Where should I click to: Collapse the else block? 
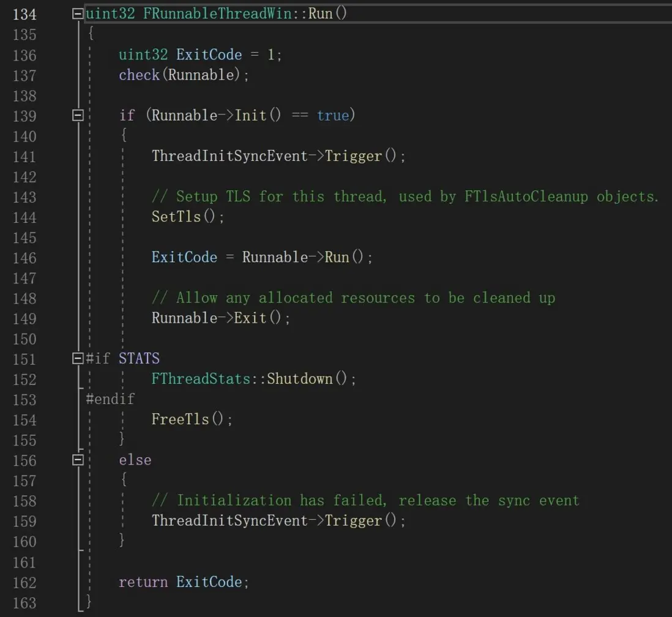point(77,459)
